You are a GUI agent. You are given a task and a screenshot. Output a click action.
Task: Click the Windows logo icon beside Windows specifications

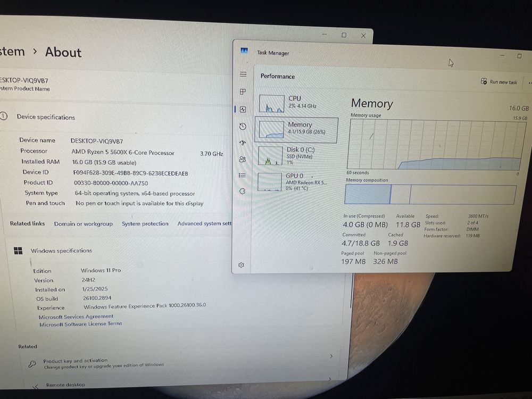click(x=18, y=251)
